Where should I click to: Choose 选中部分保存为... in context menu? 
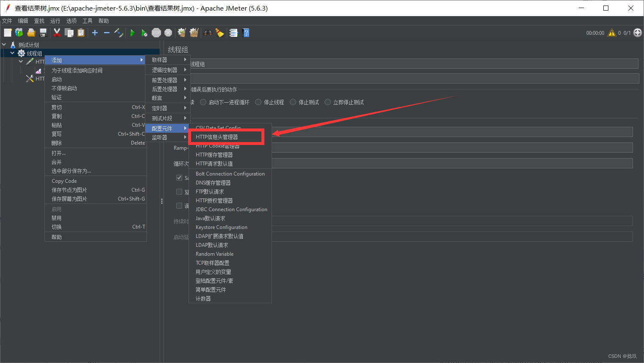(96, 171)
